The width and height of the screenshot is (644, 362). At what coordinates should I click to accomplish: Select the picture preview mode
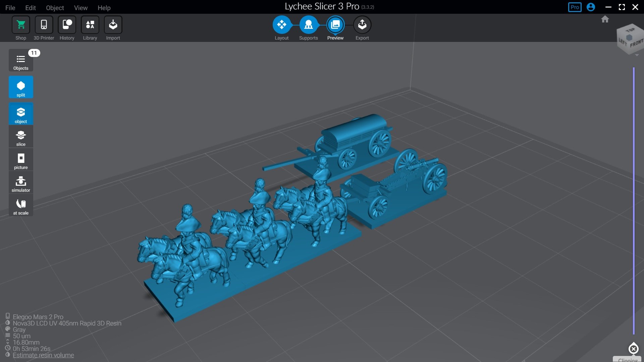[x=21, y=160]
